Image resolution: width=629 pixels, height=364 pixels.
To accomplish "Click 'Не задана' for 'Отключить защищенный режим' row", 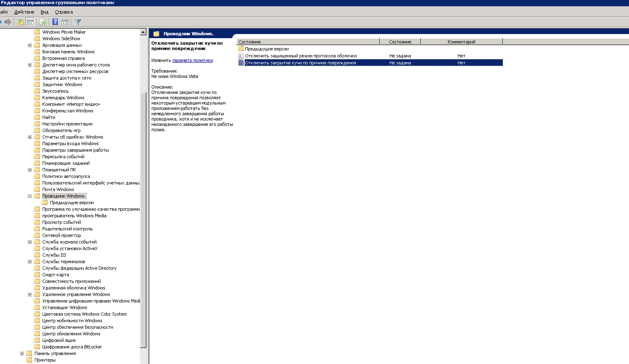I will point(400,56).
